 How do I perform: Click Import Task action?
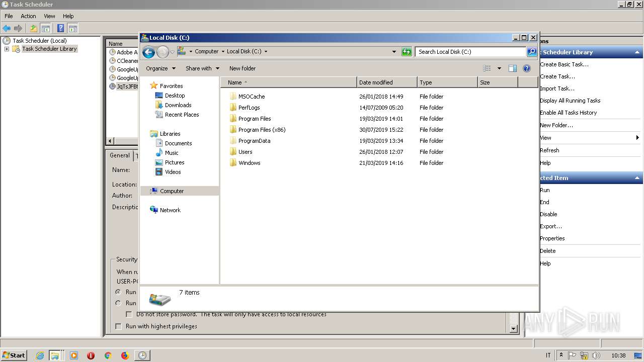(x=557, y=88)
